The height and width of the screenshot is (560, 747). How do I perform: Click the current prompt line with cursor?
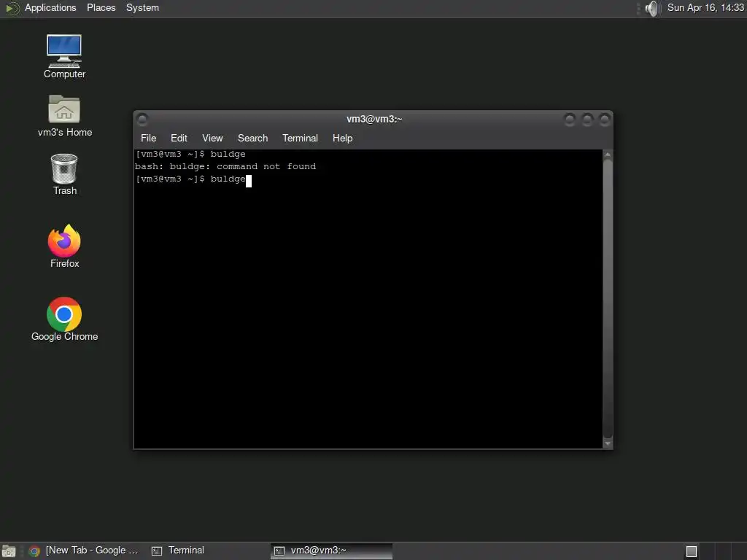[193, 179]
